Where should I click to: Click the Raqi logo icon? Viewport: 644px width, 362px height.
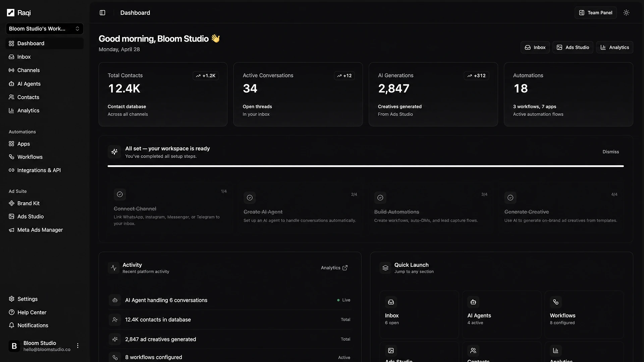click(x=11, y=13)
